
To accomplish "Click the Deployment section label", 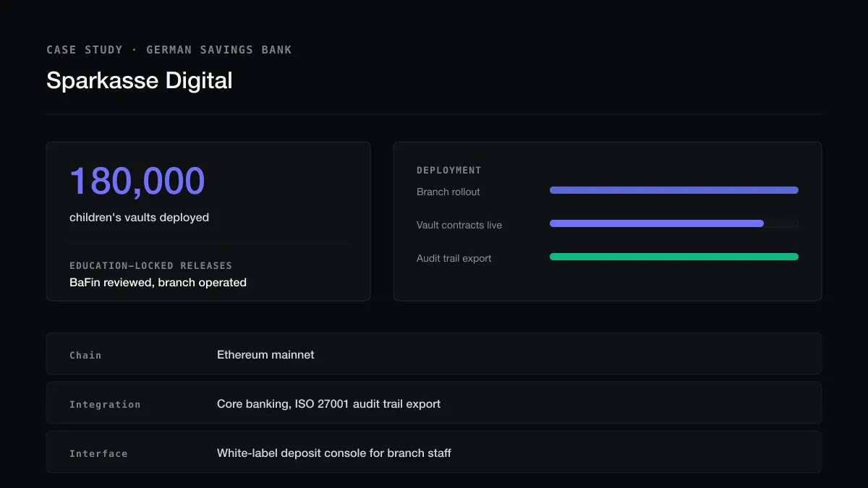I will 449,170.
